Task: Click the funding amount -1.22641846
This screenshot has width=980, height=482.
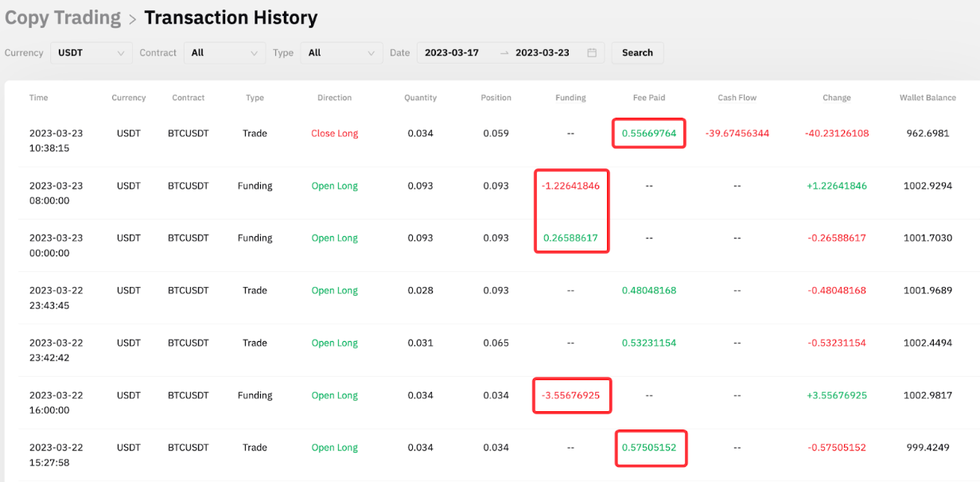Action: click(571, 186)
